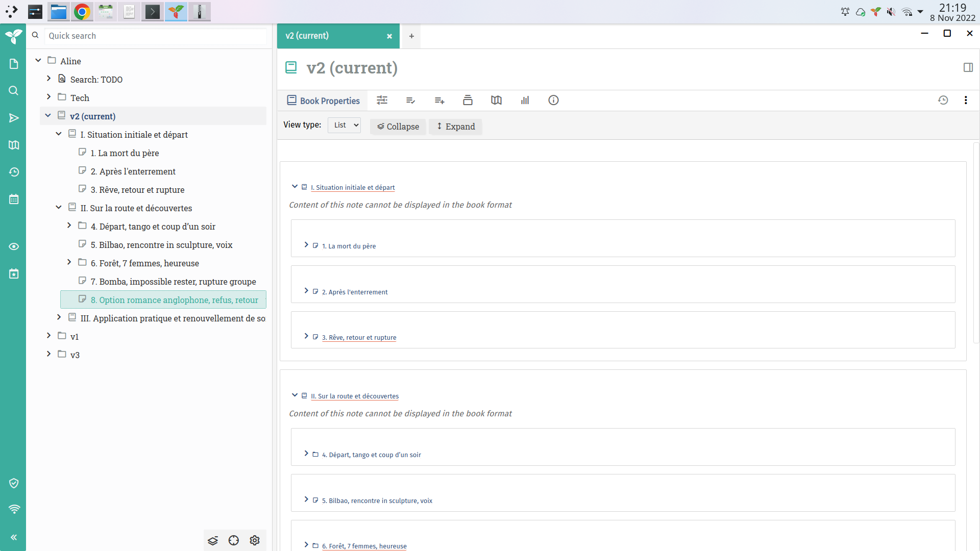The width and height of the screenshot is (980, 551).
Task: Collapse I. Situation initiale section in book view
Action: coord(295,187)
